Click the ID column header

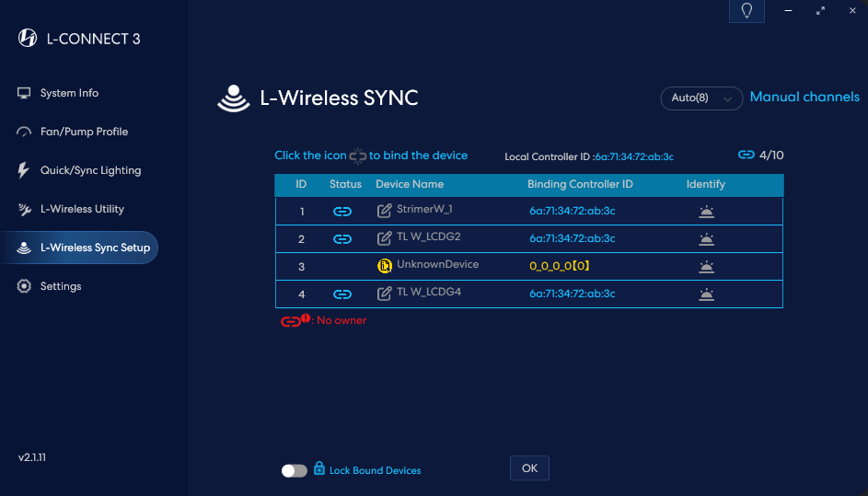301,184
